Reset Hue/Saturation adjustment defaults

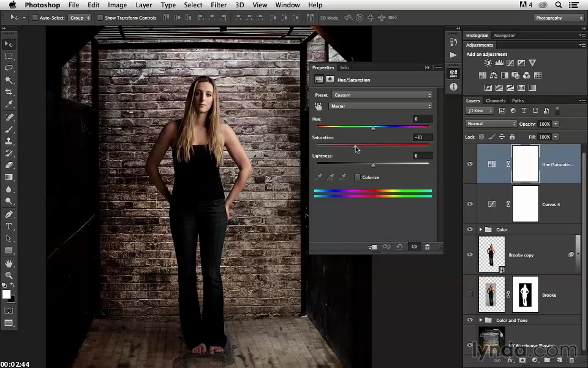400,247
